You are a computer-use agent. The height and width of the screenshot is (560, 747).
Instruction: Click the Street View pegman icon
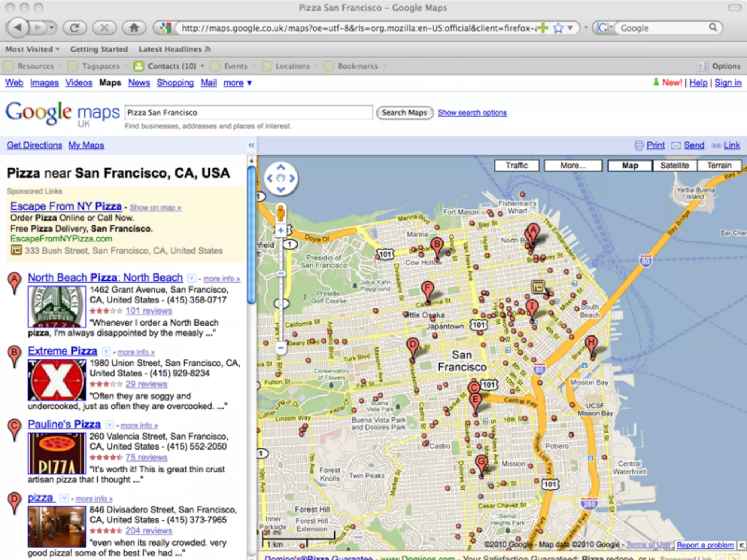click(280, 213)
